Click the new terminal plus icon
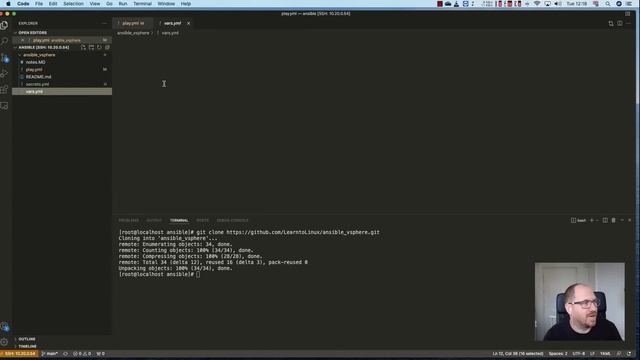 (592, 220)
